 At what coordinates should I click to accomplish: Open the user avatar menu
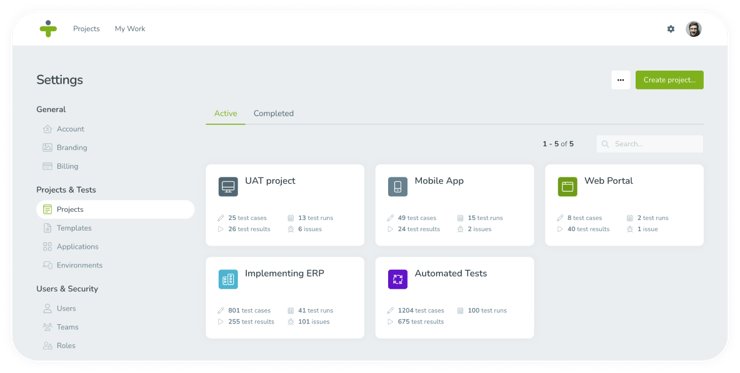point(693,29)
